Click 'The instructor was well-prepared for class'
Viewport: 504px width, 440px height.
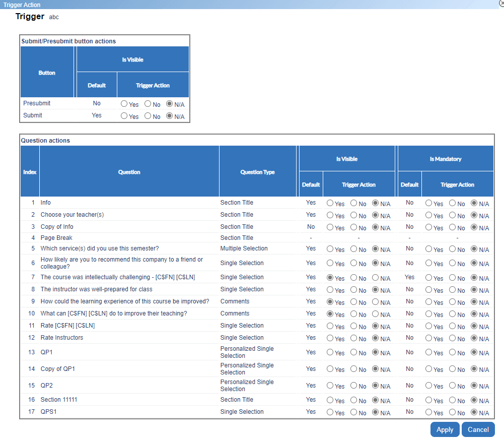tap(97, 289)
